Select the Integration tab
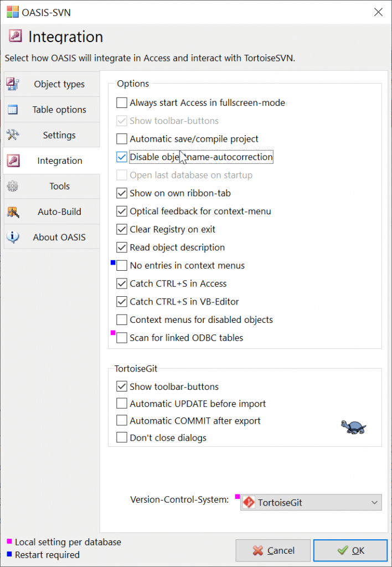The image size is (392, 567). [51, 161]
